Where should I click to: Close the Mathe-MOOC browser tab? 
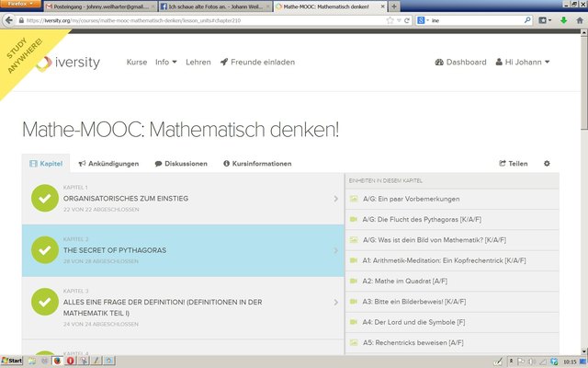(x=383, y=6)
